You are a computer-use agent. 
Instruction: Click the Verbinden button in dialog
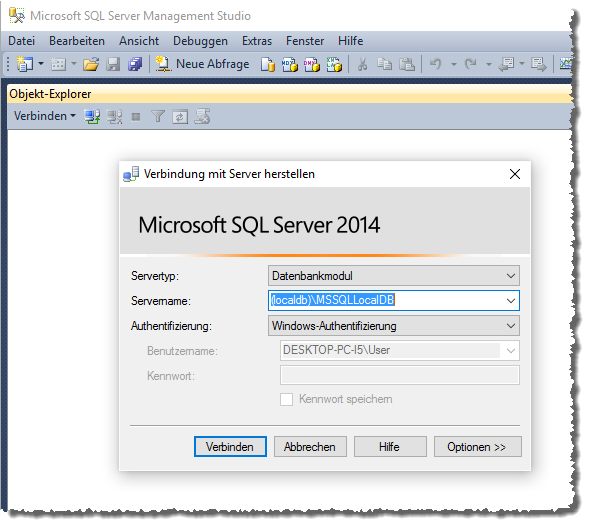[230, 447]
